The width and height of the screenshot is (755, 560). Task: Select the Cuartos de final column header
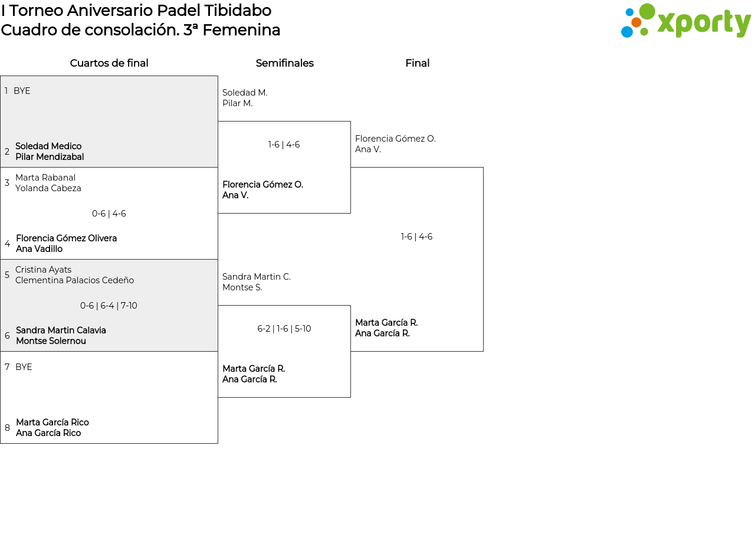(x=109, y=63)
